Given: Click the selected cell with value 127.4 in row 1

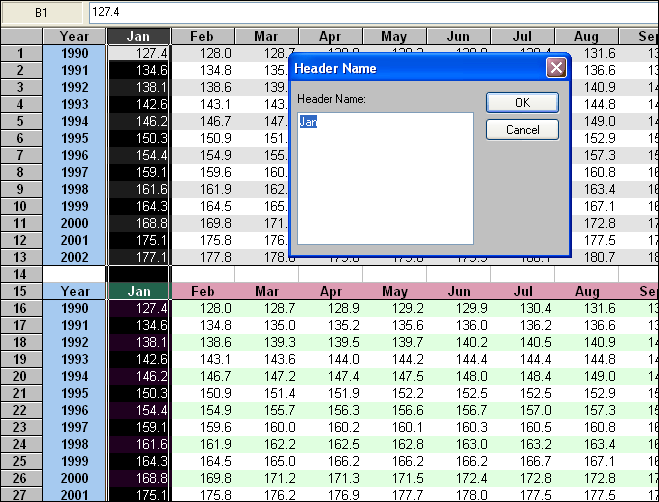Looking at the screenshot, I should [138, 53].
